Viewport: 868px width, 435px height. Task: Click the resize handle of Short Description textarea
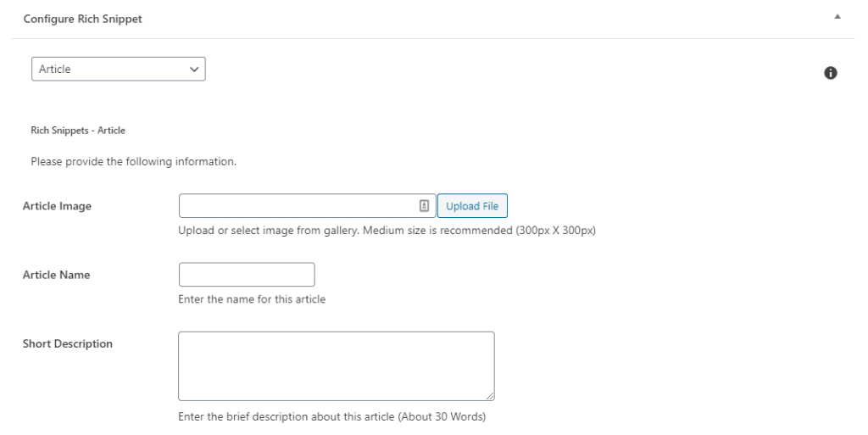coord(490,396)
